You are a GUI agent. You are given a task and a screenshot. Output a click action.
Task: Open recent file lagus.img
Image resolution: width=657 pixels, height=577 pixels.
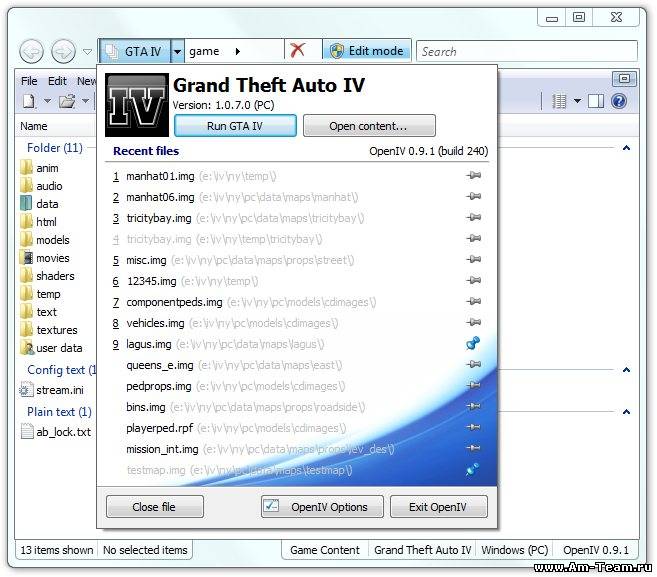[x=149, y=344]
